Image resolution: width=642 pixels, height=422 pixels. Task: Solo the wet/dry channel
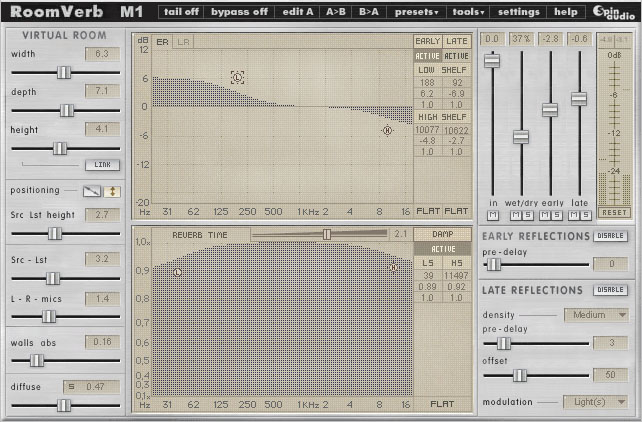(x=528, y=215)
